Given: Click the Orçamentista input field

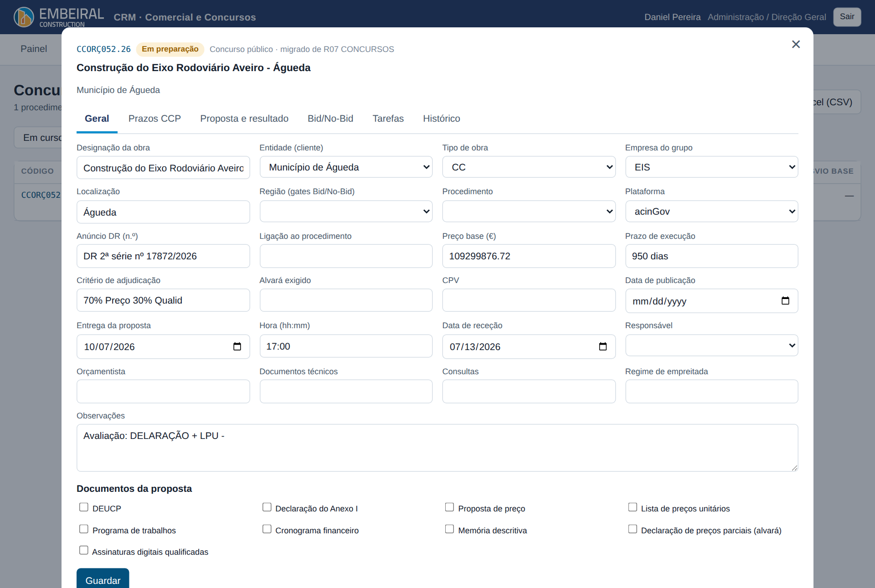Looking at the screenshot, I should coord(163,392).
